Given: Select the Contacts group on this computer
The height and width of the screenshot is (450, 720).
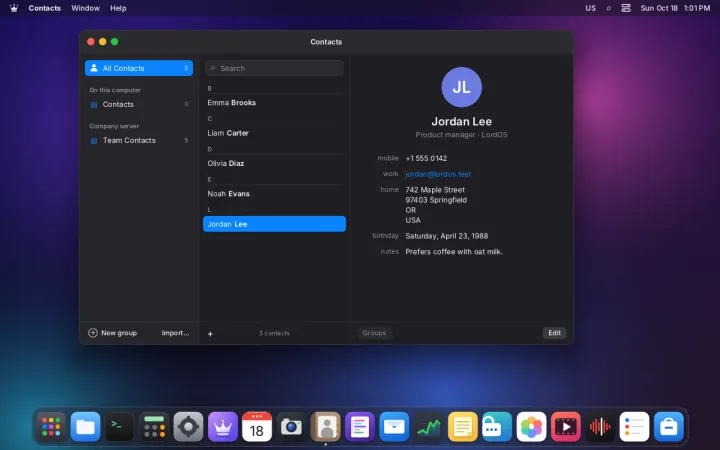Looking at the screenshot, I should (x=139, y=104).
